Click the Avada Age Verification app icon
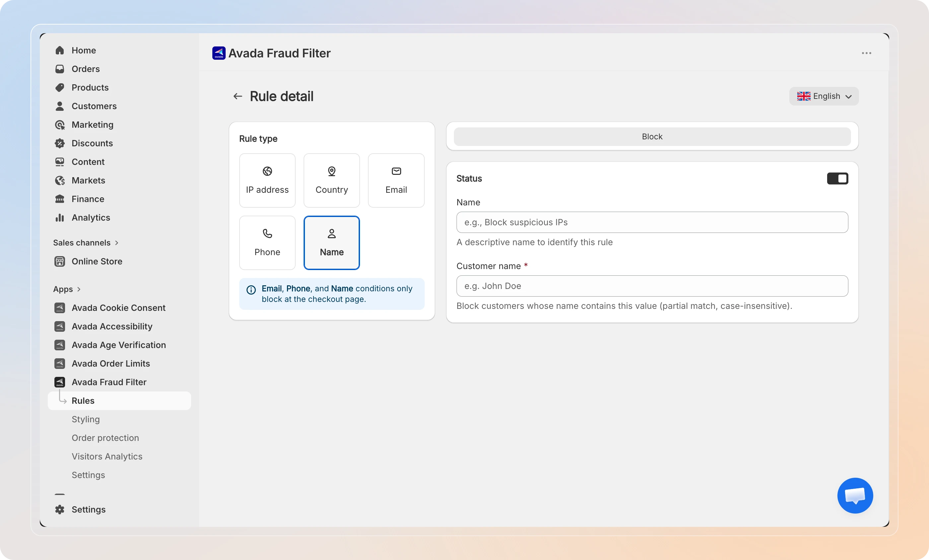This screenshot has height=560, width=929. [x=60, y=345]
